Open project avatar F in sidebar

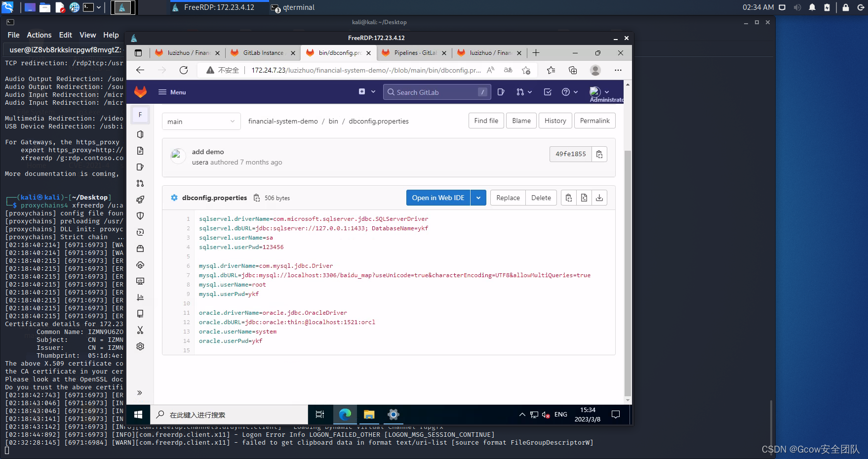[x=140, y=115]
